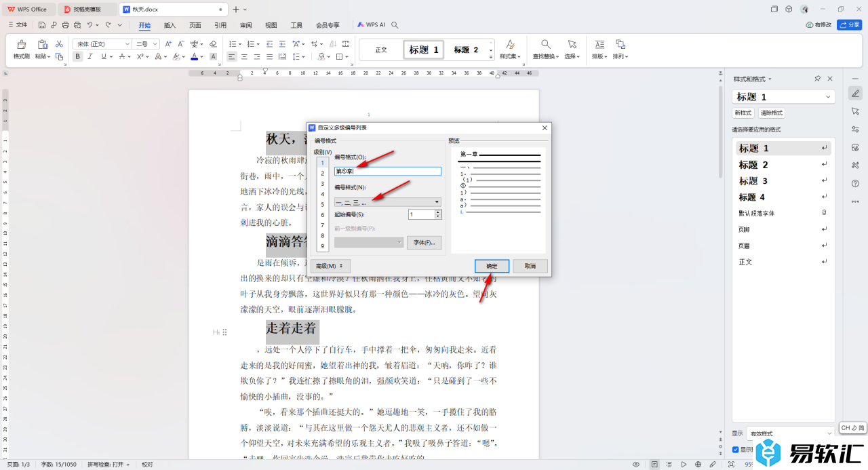868x470 pixels.
Task: Open the numbering style (编号样式) combo box
Action: click(388, 202)
